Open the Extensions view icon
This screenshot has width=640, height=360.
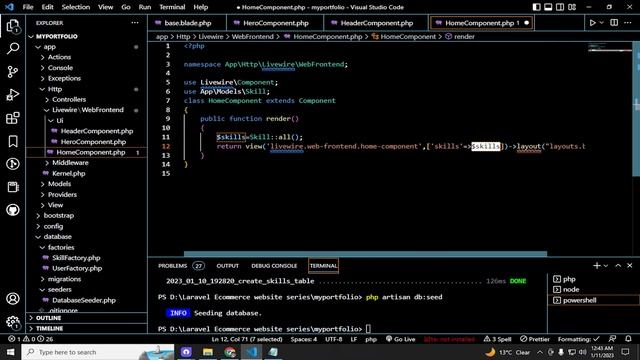[x=13, y=118]
